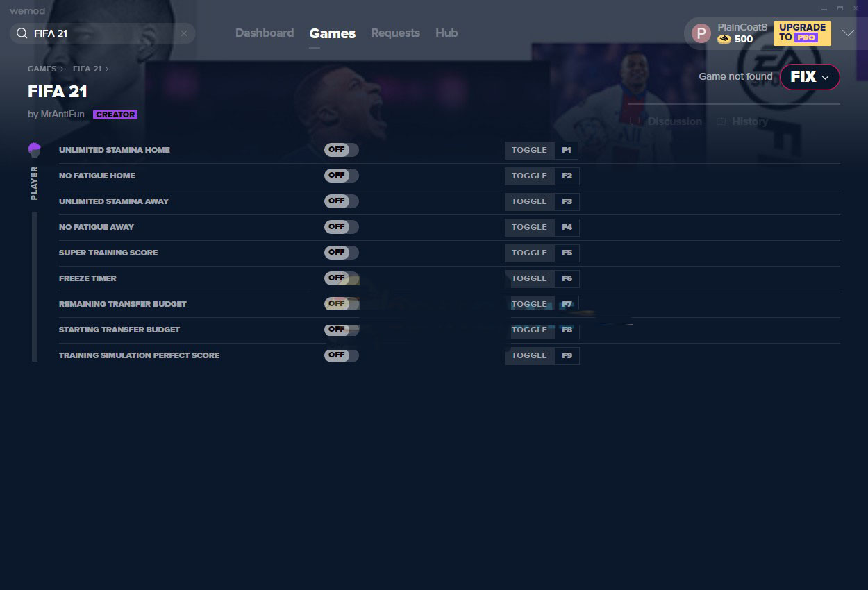Click the TOGGLE button for F4

pos(529,227)
